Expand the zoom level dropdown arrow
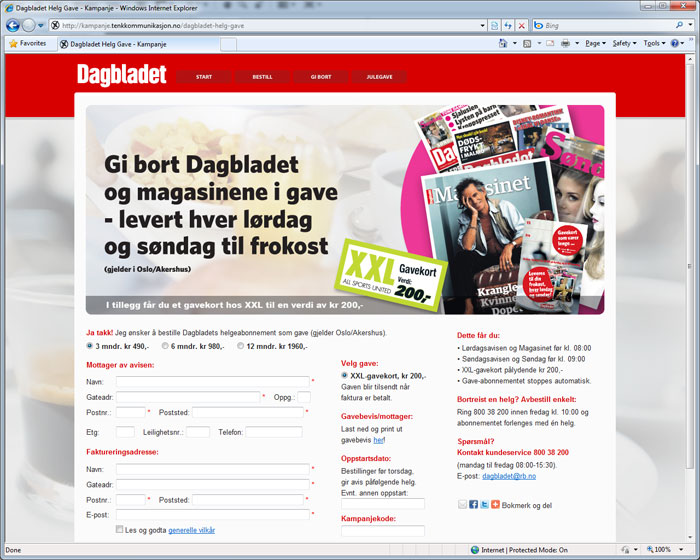Viewport: 700px width, 560px height. 681,550
